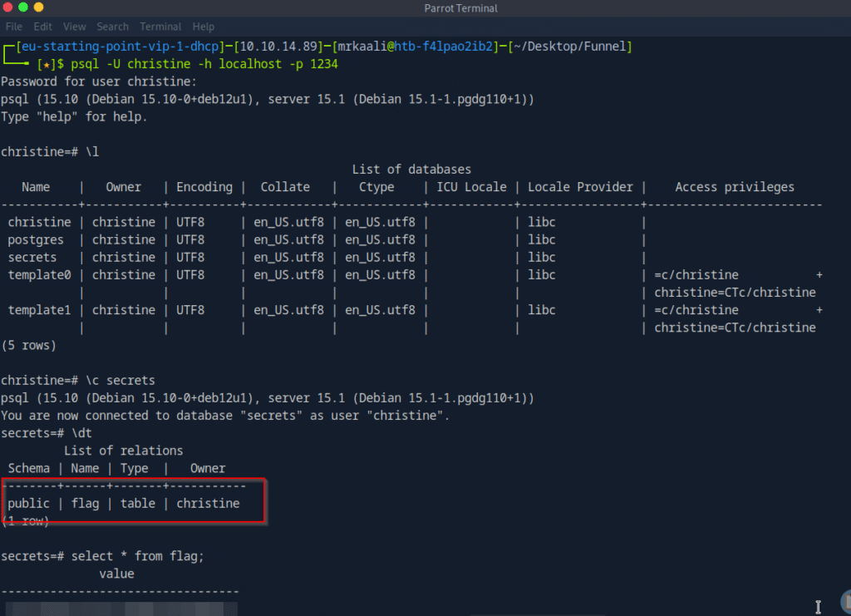Select the secrets database name in the list
Viewport: 851px width, 616px height.
point(32,258)
